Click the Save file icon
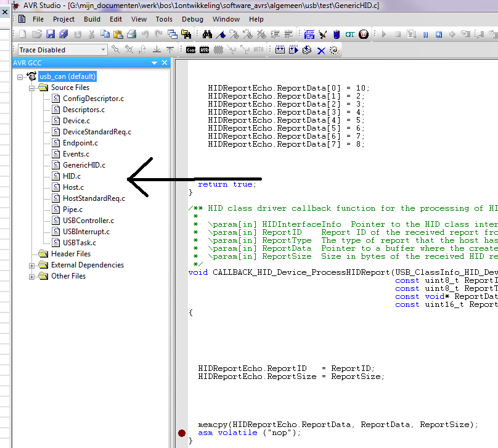This screenshot has width=498, height=448. [51, 35]
